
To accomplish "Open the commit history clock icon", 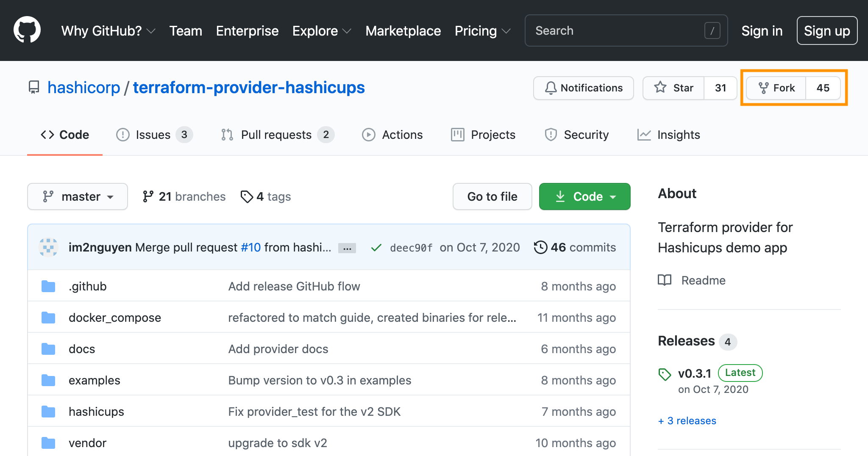I will pyautogui.click(x=540, y=247).
